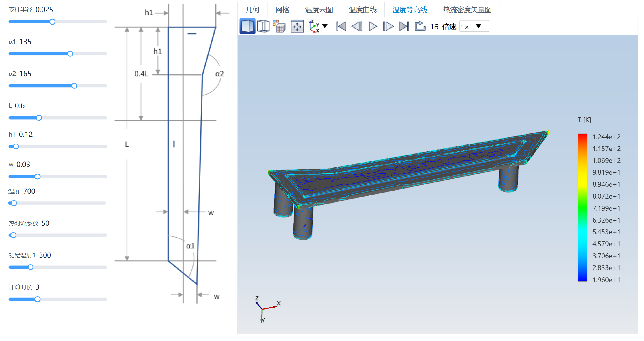Click the 温度 value 700
The height and width of the screenshot is (341, 644).
pyautogui.click(x=29, y=191)
